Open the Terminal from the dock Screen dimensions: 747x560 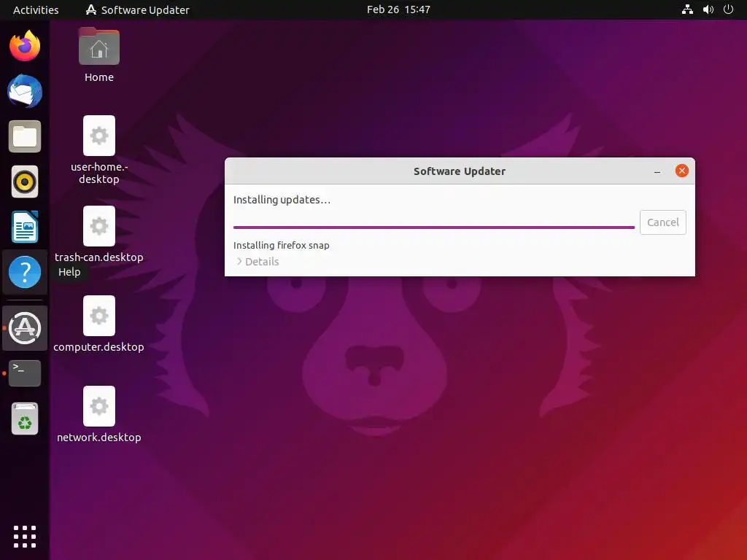(25, 373)
